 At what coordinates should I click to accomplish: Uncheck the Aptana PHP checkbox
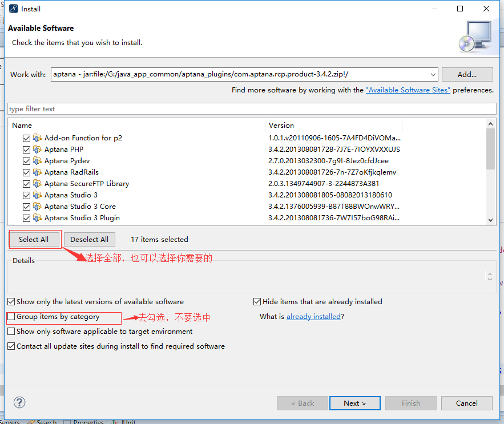pos(26,150)
